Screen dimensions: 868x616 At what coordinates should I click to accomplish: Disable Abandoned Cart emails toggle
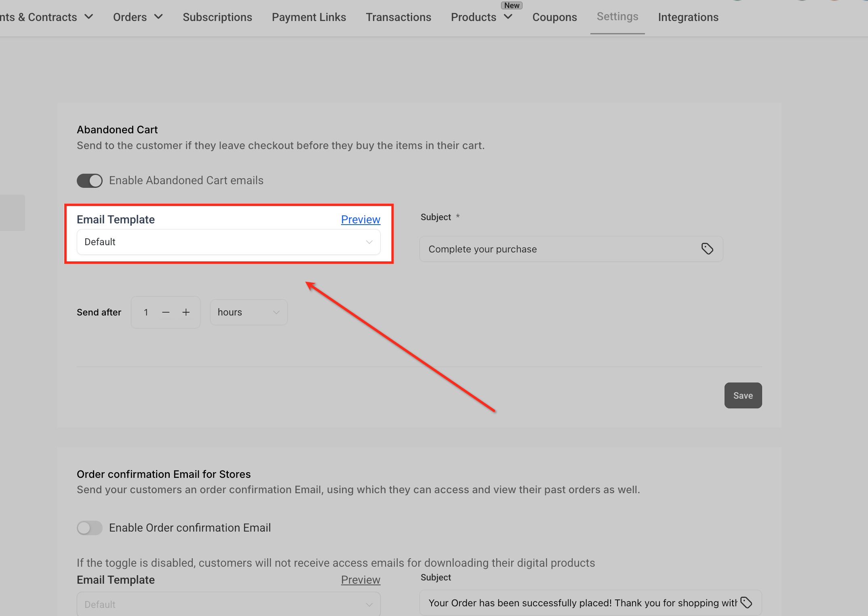90,181
